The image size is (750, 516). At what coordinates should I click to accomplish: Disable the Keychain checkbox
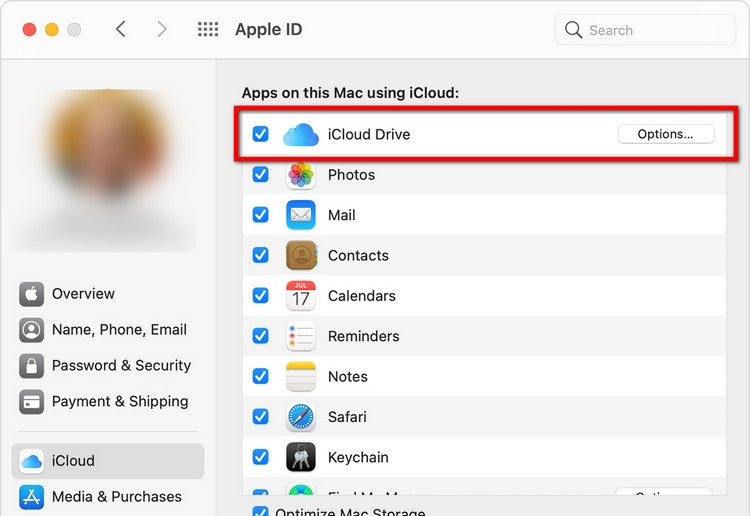coord(260,457)
